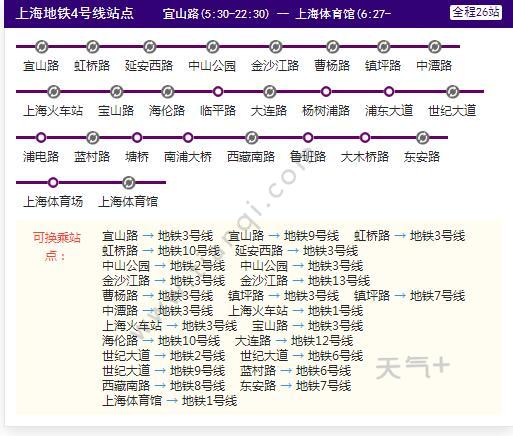The width and height of the screenshot is (513, 436).
Task: Select the 上海火车站 station label
Action: point(53,110)
